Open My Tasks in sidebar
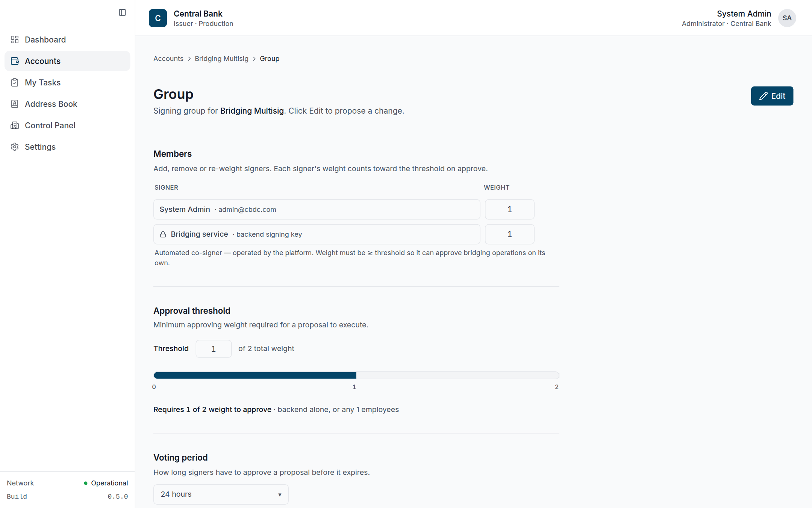This screenshot has width=812, height=508. tap(67, 82)
